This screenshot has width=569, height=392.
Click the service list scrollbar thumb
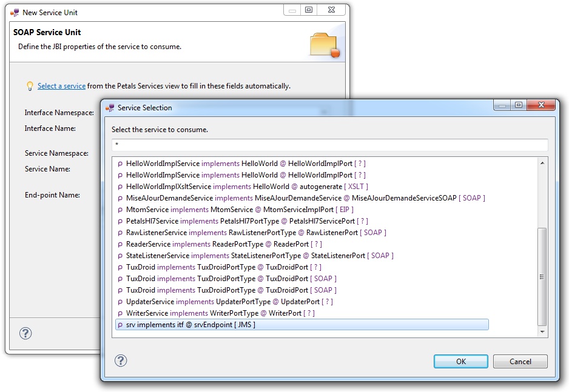tap(542, 276)
